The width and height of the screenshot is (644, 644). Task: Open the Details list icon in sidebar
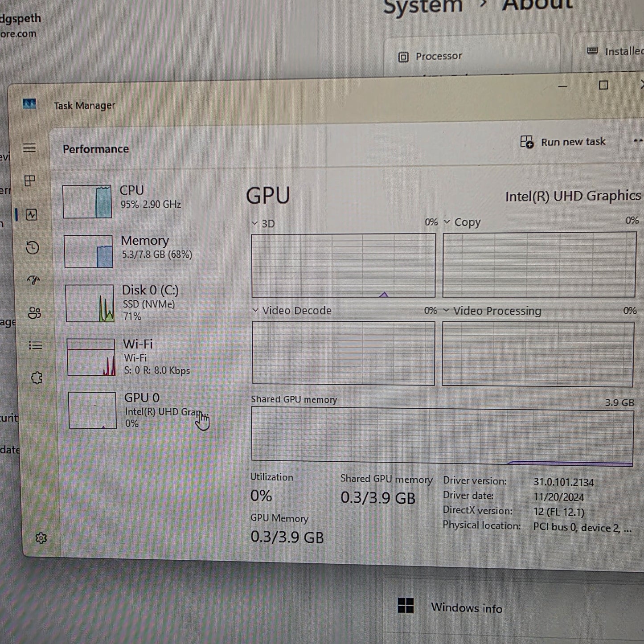coord(35,345)
